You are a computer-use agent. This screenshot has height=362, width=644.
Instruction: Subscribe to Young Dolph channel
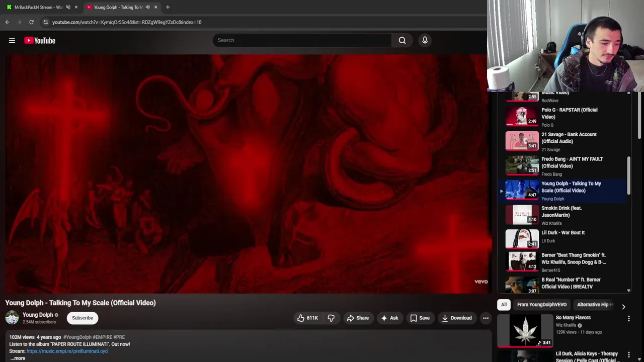tap(83, 318)
